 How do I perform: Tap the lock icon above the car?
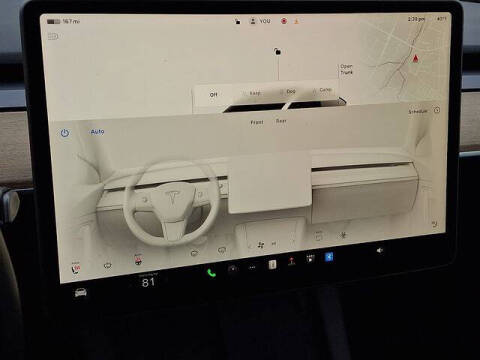click(277, 51)
